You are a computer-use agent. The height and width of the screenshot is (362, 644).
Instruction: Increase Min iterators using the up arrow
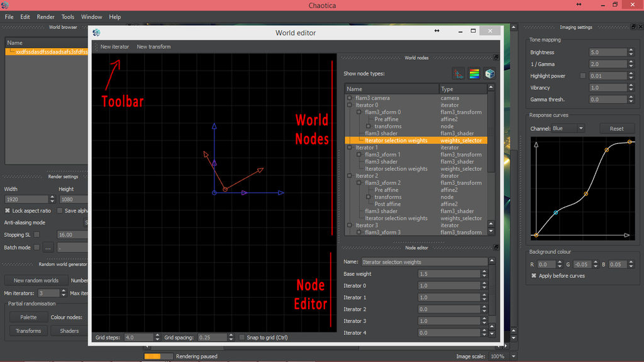pos(64,291)
